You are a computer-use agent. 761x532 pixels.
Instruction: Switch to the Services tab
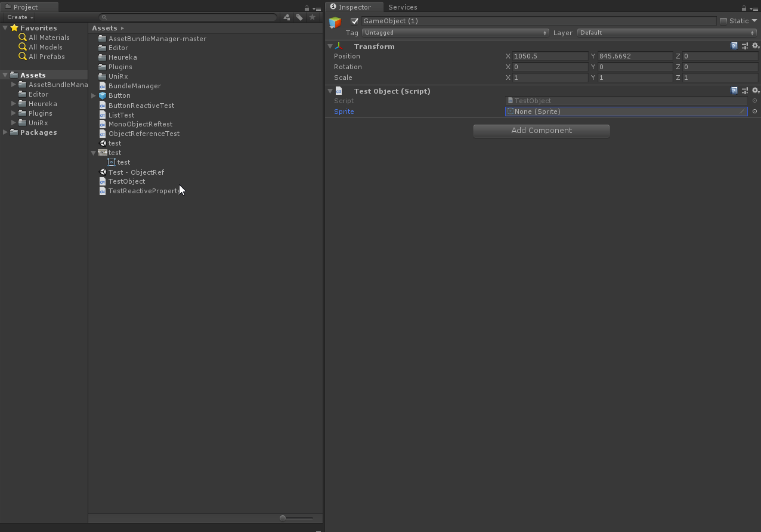click(x=403, y=7)
